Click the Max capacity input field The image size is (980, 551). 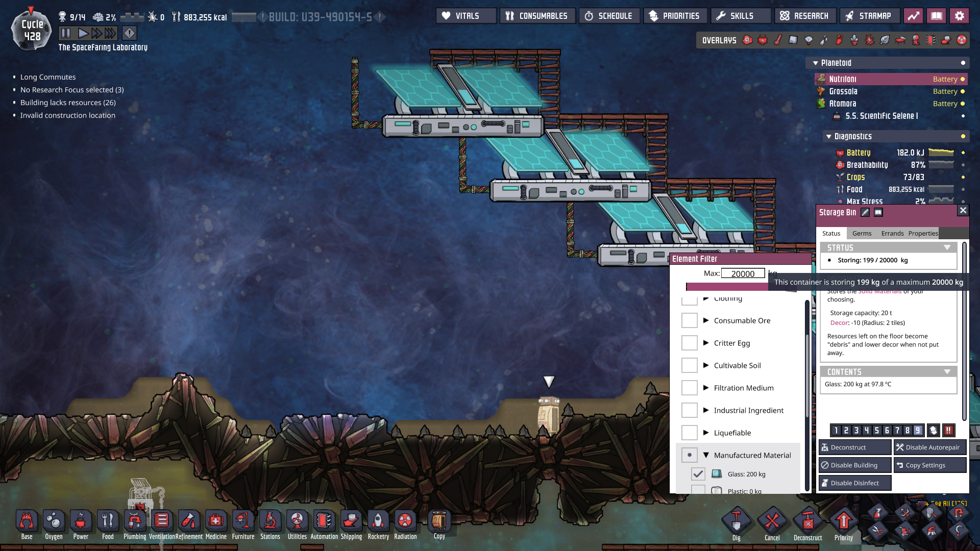743,273
